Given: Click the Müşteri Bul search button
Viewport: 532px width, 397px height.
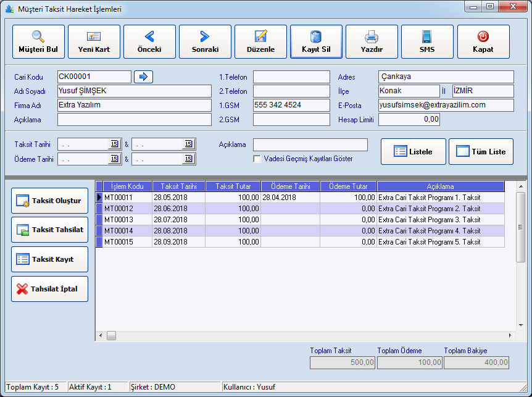Looking at the screenshot, I should point(38,42).
